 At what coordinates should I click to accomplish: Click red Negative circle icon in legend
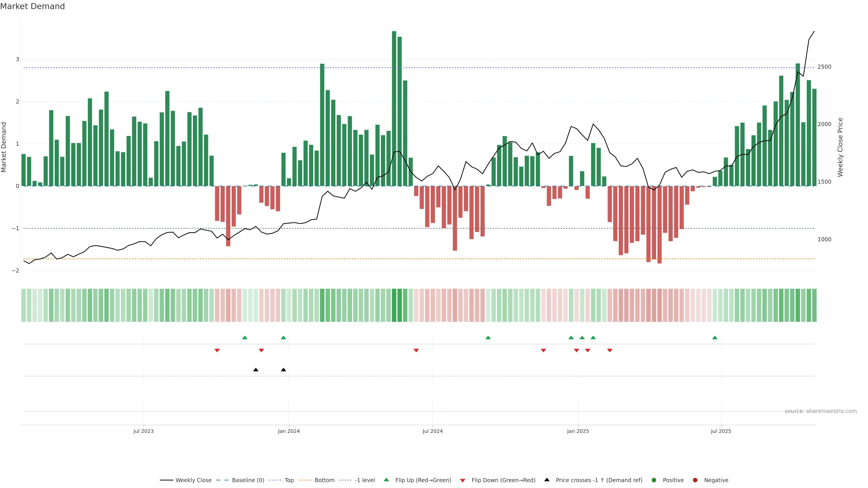pyautogui.click(x=695, y=480)
